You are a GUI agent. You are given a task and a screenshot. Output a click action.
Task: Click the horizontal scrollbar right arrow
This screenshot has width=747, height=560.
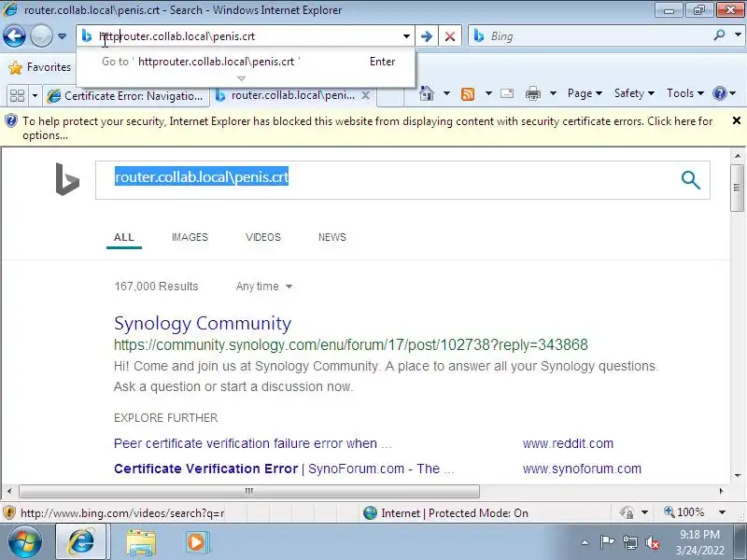(721, 491)
